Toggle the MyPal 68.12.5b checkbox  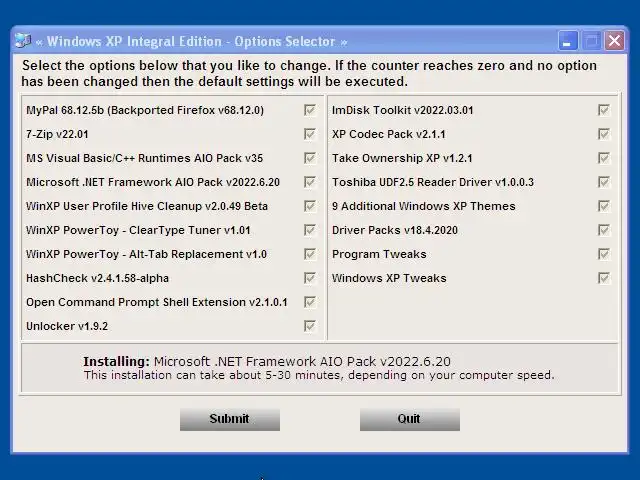310,110
